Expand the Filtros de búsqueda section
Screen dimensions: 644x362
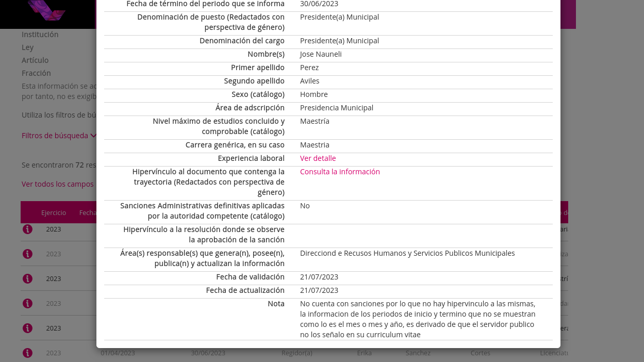[59, 136]
